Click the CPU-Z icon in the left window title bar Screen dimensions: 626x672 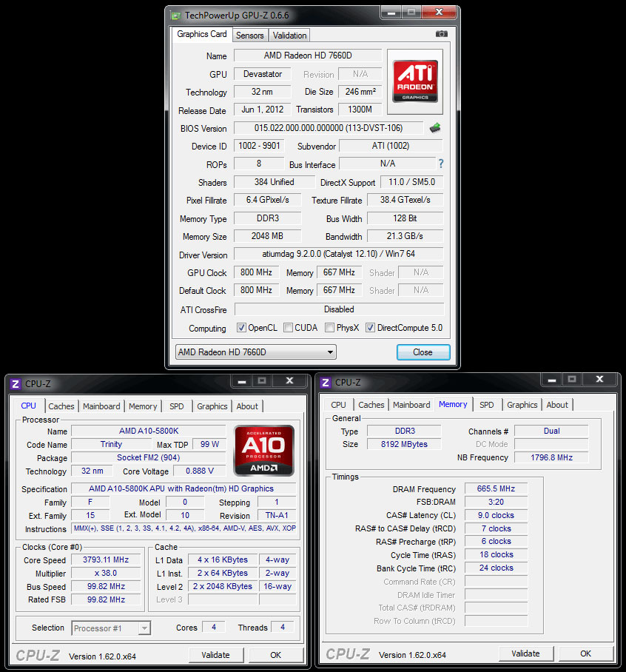coord(16,383)
